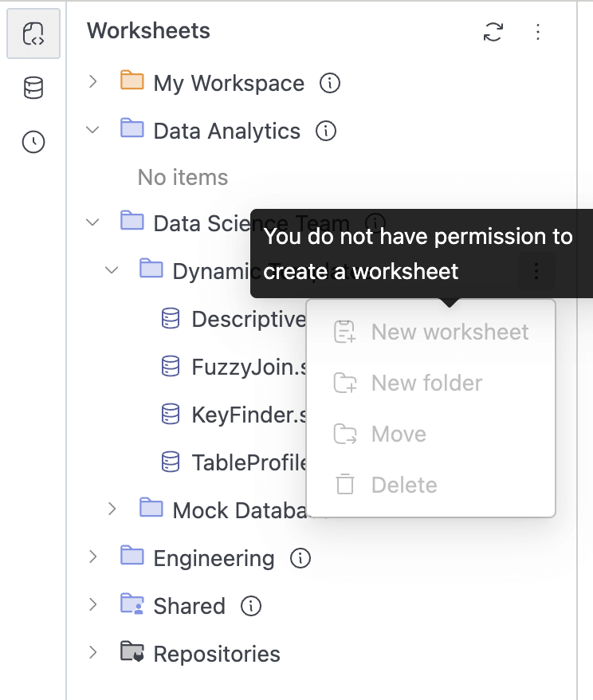
Task: Select the Mock Database folder row
Action: pyautogui.click(x=239, y=510)
